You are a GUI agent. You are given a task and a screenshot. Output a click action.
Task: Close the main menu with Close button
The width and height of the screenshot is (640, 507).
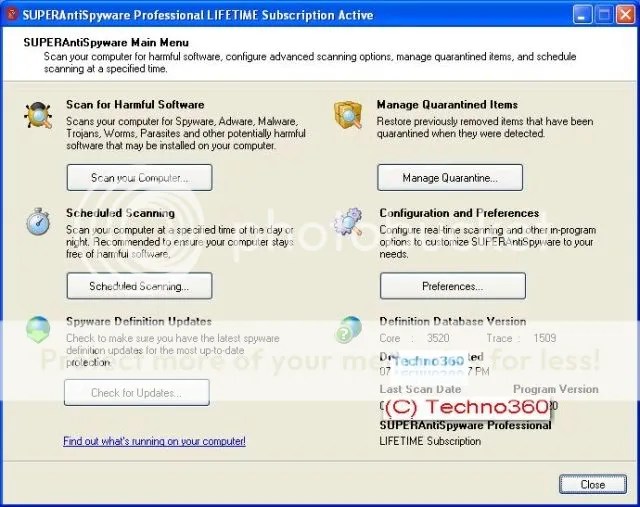click(x=593, y=485)
